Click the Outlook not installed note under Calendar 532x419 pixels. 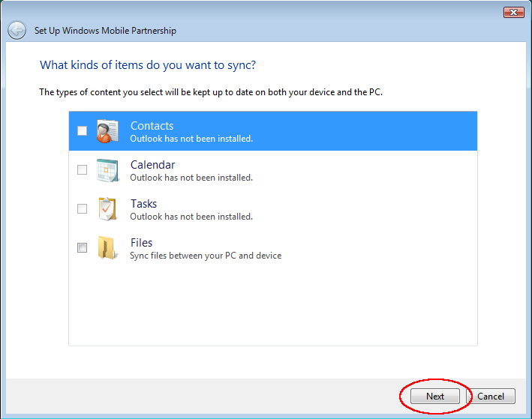(191, 178)
